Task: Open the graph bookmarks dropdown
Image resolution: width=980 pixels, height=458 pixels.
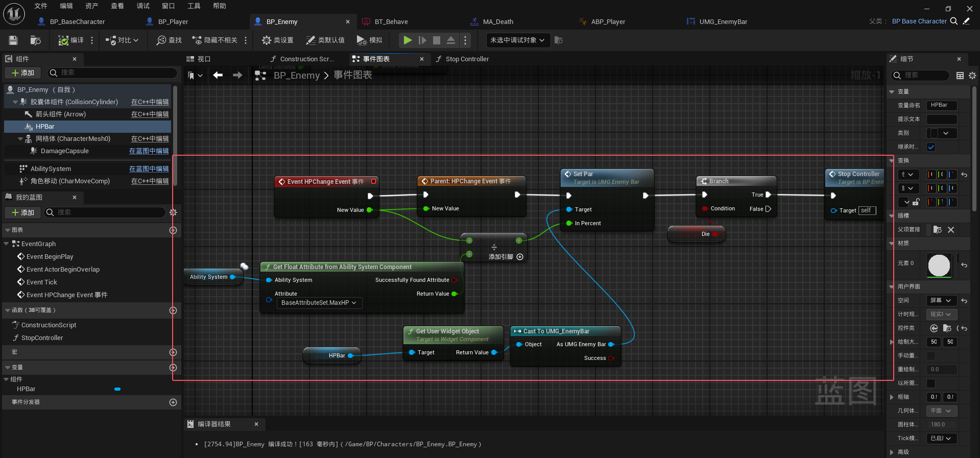Action: 195,76
